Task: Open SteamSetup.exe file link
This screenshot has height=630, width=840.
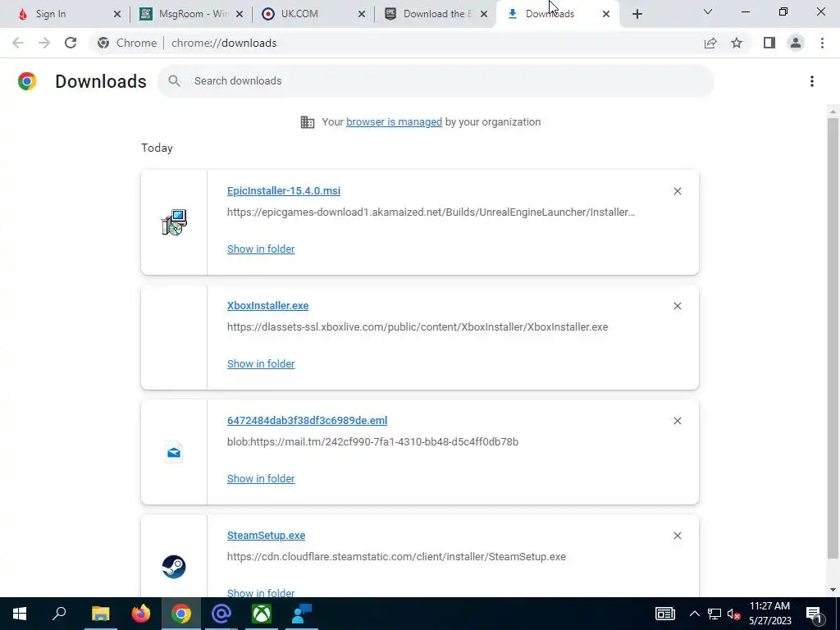Action: click(x=267, y=536)
